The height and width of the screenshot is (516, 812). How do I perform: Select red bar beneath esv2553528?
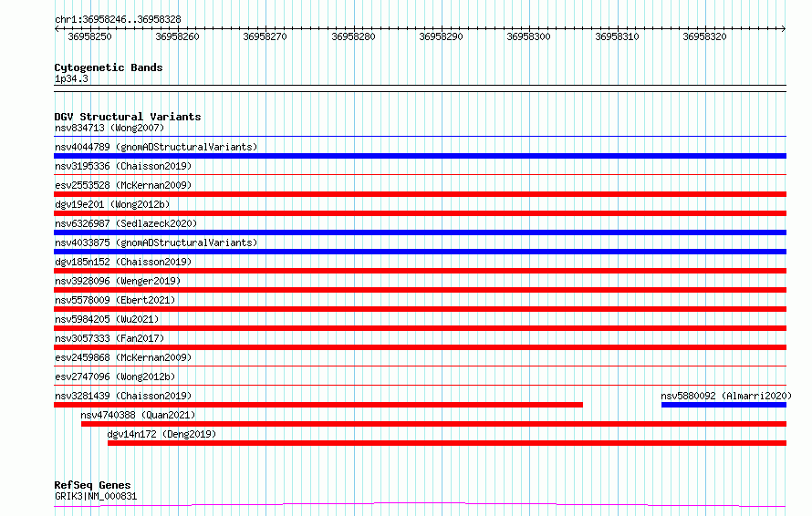[420, 194]
